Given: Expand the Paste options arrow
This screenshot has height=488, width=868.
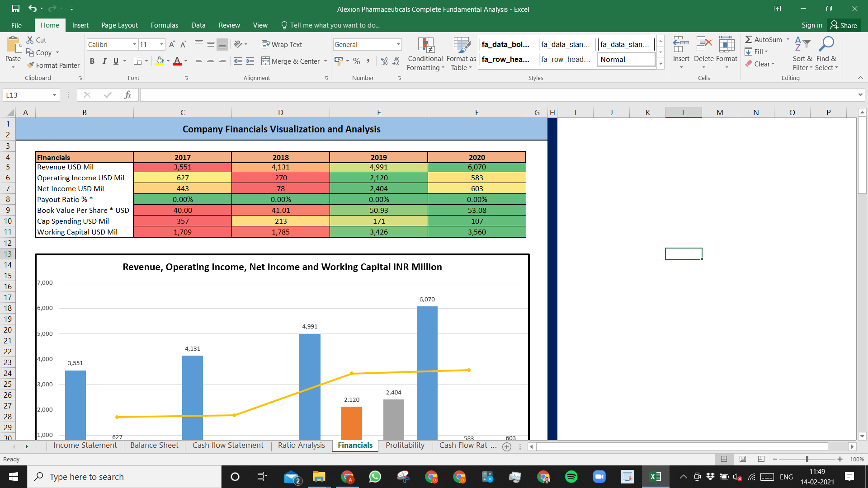Looking at the screenshot, I should click(x=13, y=67).
